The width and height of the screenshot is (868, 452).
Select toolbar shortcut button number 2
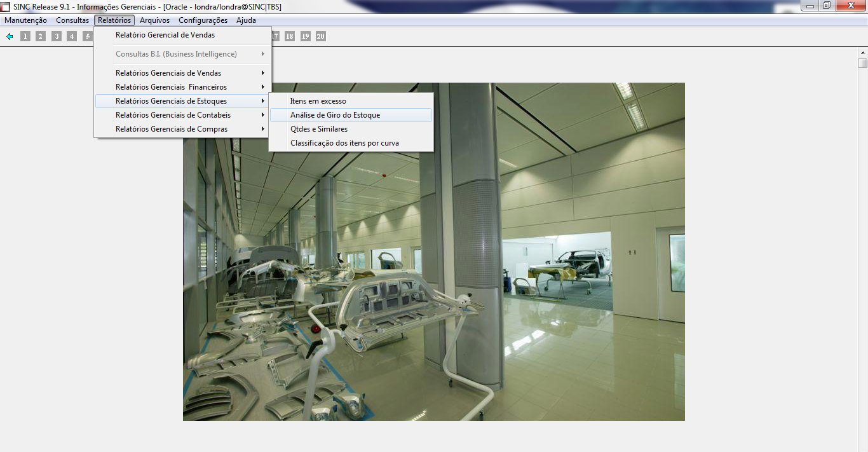point(41,36)
